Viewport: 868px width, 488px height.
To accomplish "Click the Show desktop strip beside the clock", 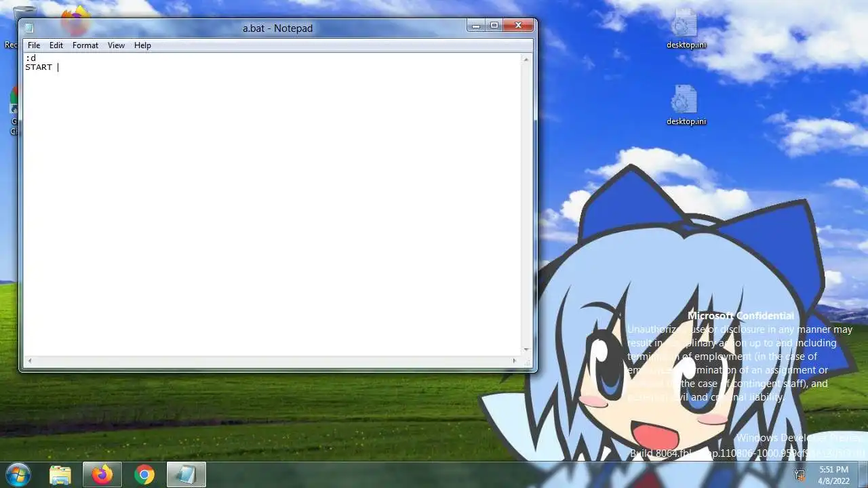I will tap(863, 474).
